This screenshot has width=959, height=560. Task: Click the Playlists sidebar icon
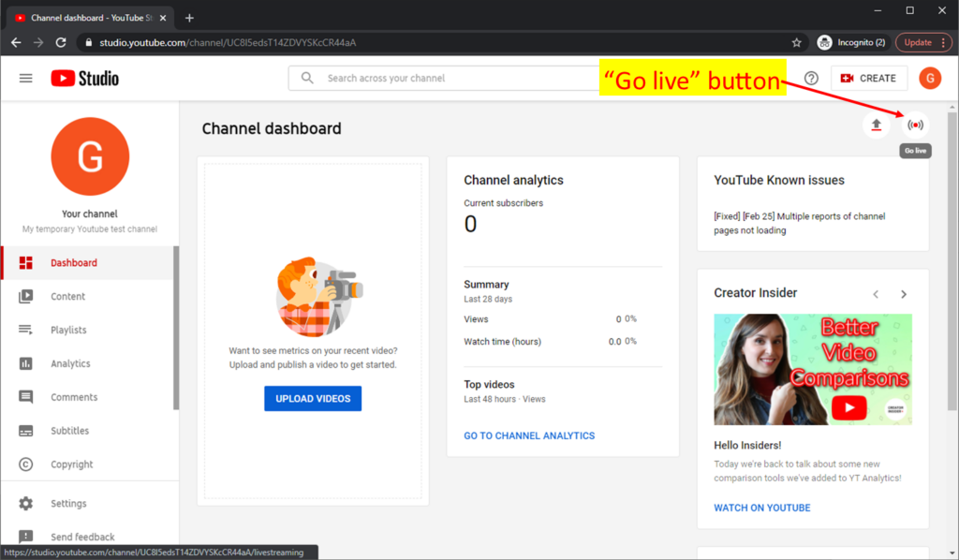point(25,331)
